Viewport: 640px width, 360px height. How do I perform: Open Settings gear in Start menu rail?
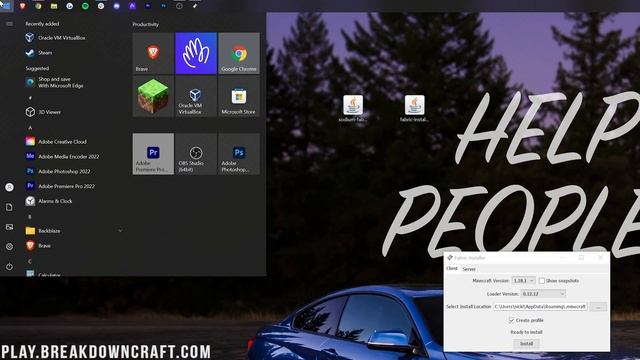[x=9, y=247]
